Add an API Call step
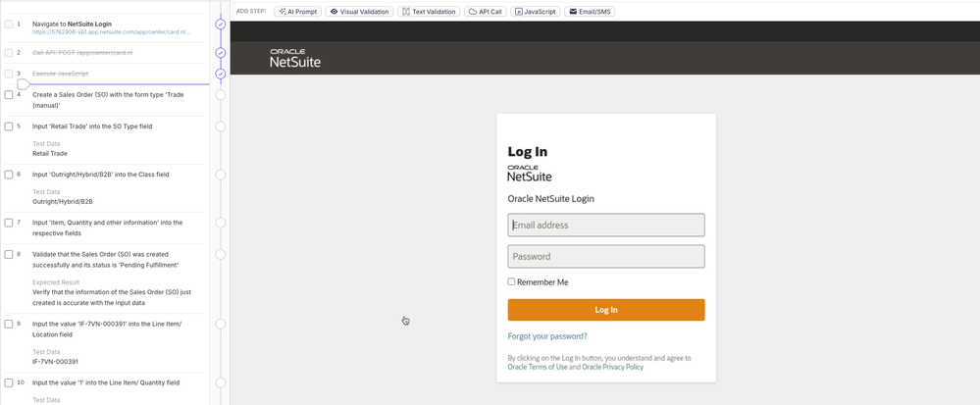The image size is (980, 405). point(486,12)
